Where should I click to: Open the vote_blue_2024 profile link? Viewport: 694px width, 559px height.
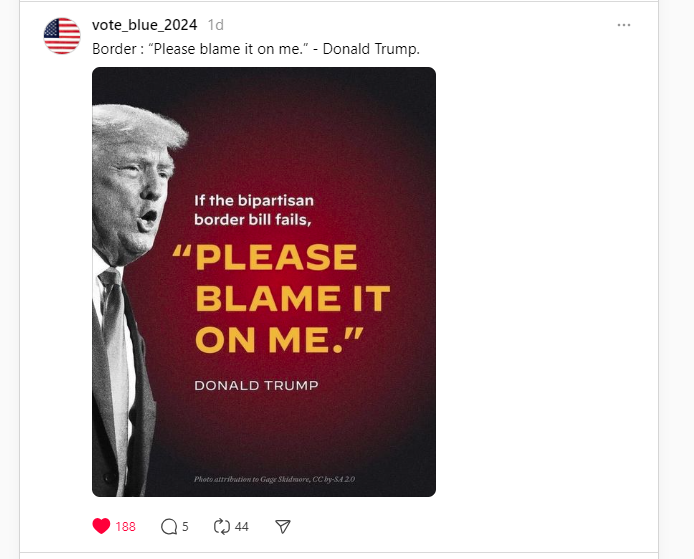point(145,24)
